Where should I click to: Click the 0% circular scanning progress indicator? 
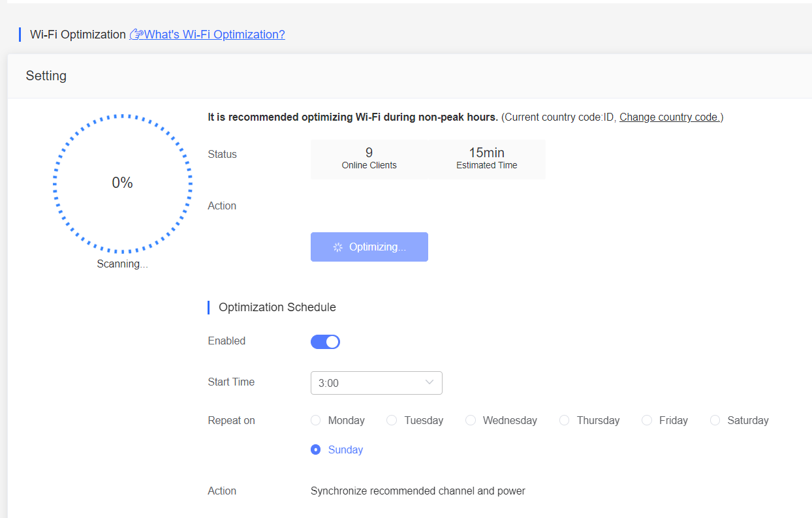tap(122, 183)
